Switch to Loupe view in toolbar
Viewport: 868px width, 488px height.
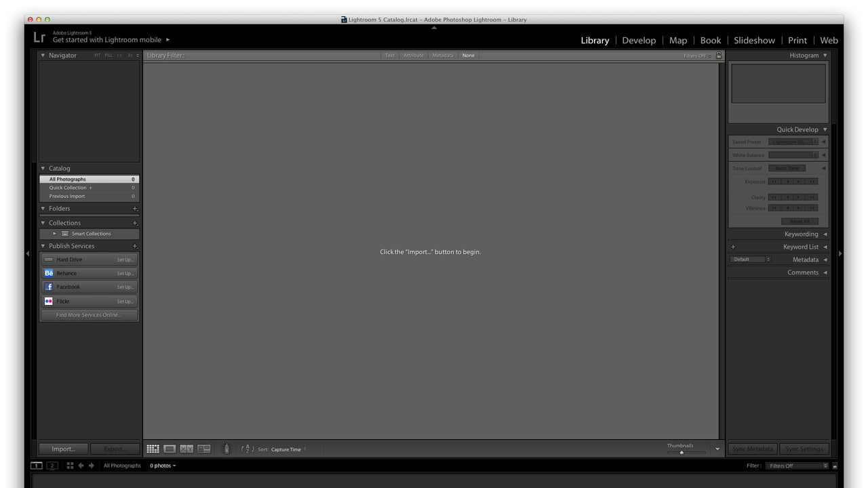pos(170,449)
